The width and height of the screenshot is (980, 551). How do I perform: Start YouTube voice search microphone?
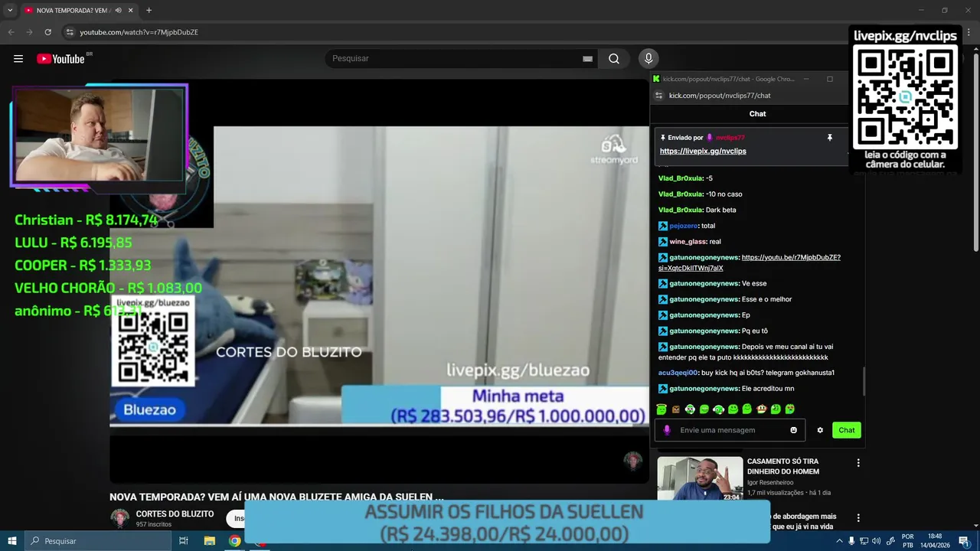(648, 58)
